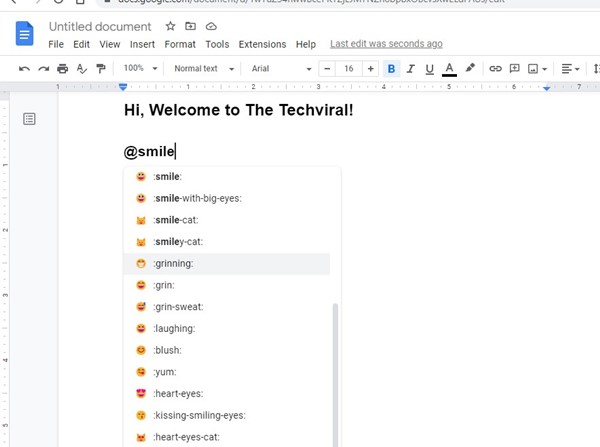Pick the :heart-eyes: emoji
Screen dimensions: 600x447
[227, 394]
